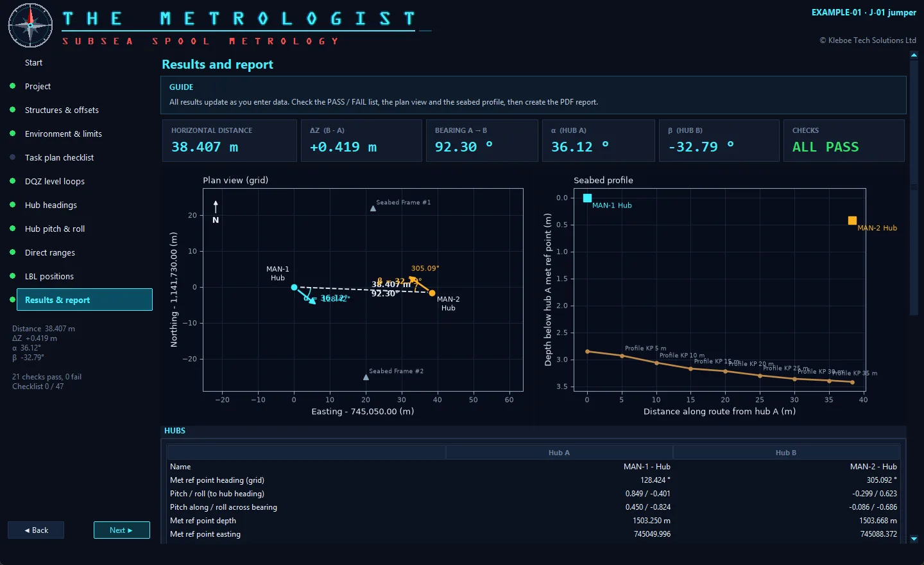Click the EXAMPLE-01 · J-01 jumper project label
The width and height of the screenshot is (924, 565).
[864, 12]
